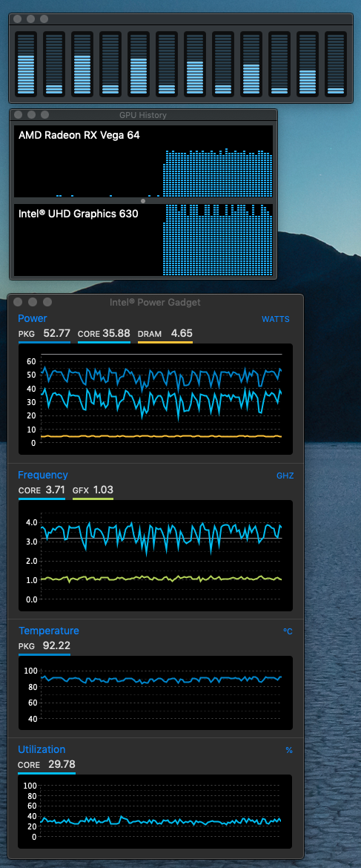
Task: Zoom the Intel Power Gadget window
Action: 47,302
